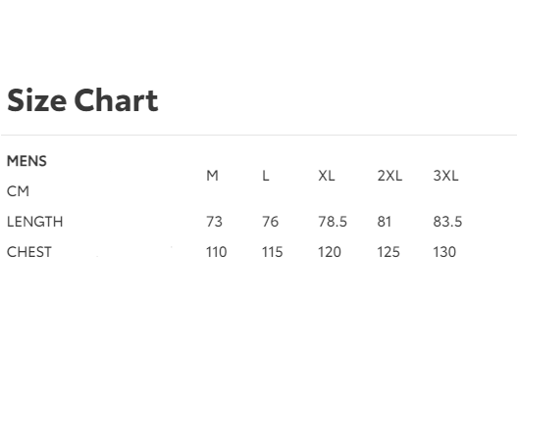Click chest value 115 for L
Image resolution: width=556 pixels, height=447 pixels.
tap(272, 252)
